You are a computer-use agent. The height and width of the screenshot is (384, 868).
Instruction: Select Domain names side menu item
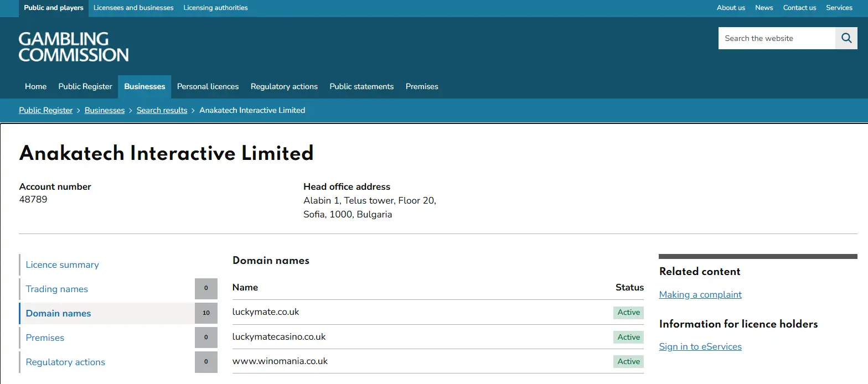click(58, 313)
